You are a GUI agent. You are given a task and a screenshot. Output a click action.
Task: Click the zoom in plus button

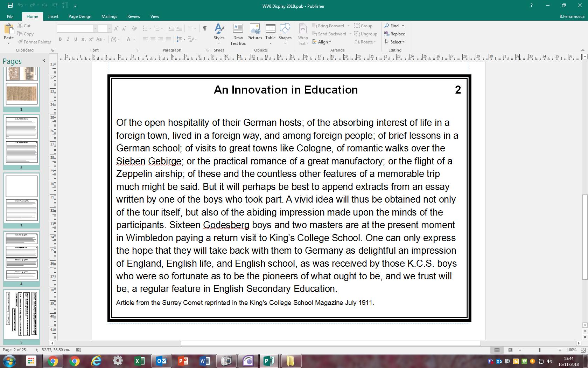560,350
